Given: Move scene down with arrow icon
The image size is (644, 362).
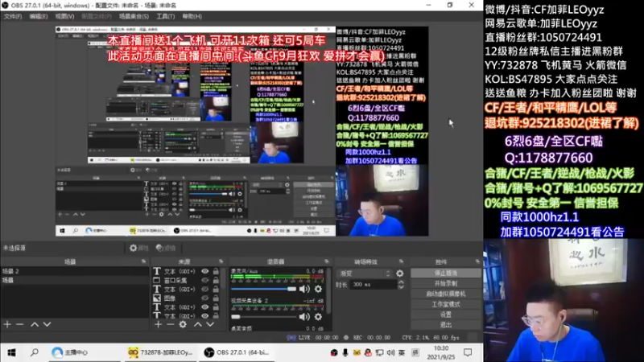Looking at the screenshot, I should [x=47, y=324].
